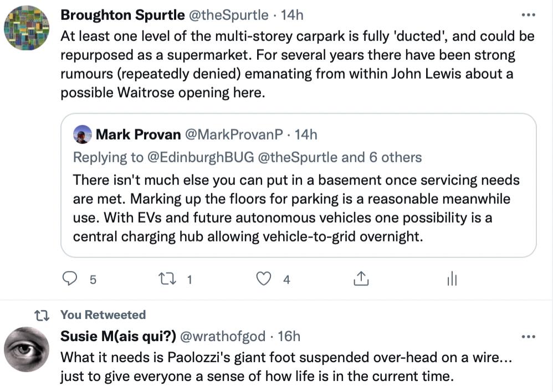
Task: Visit the @theSpurtle handle in tweet header
Action: [x=228, y=16]
